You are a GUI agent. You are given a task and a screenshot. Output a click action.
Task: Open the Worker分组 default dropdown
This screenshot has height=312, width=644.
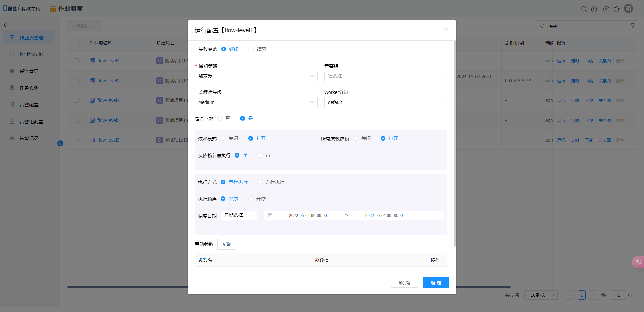click(x=385, y=102)
